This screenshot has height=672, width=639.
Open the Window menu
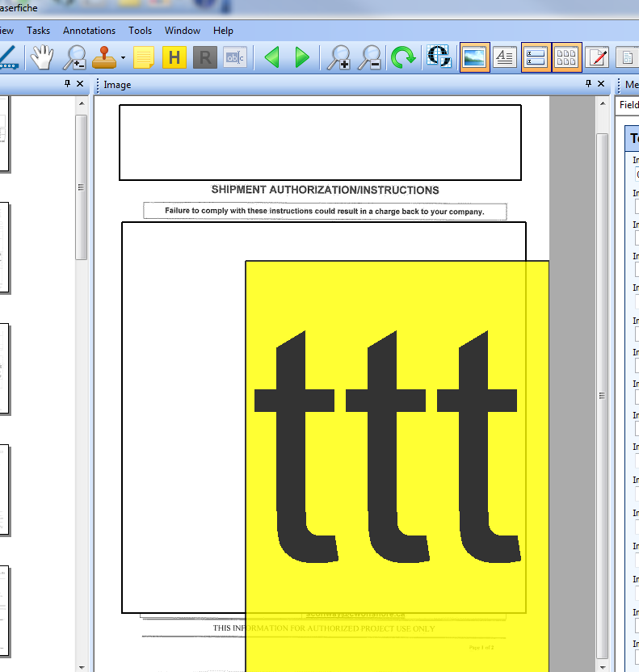coord(183,31)
